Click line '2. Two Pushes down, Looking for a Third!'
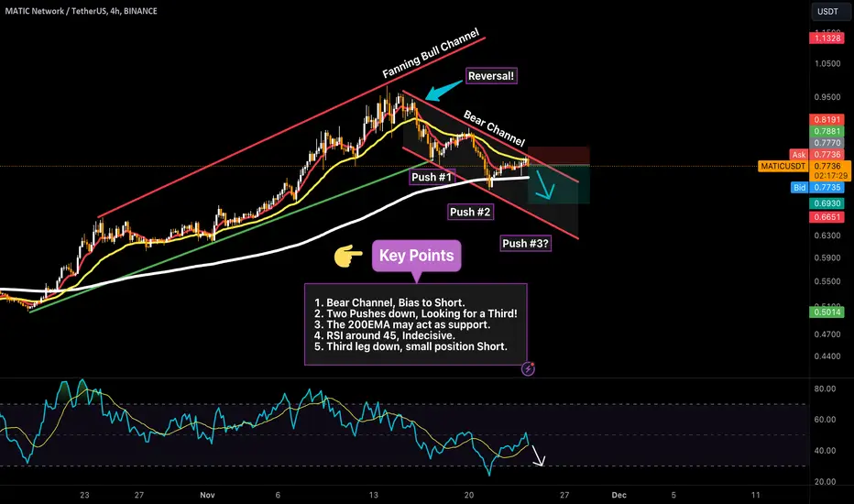This screenshot has height=504, width=854. (x=416, y=313)
